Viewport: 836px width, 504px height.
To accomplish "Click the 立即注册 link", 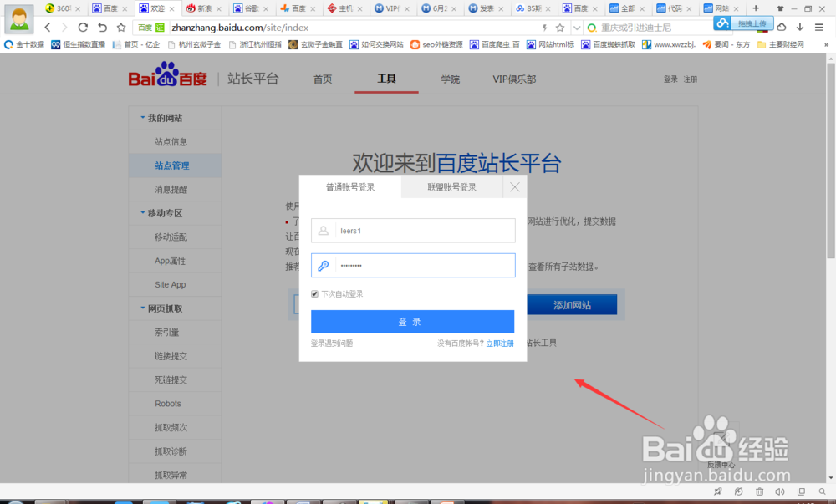I will click(x=500, y=344).
